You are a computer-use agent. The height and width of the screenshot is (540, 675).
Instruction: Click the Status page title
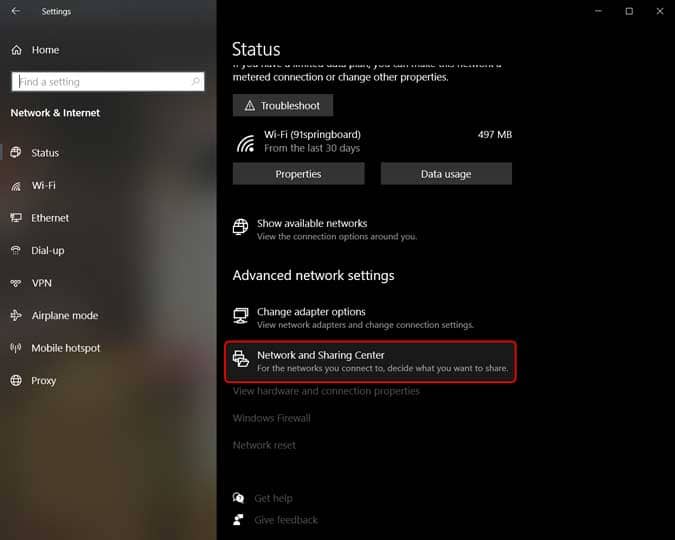click(x=256, y=49)
